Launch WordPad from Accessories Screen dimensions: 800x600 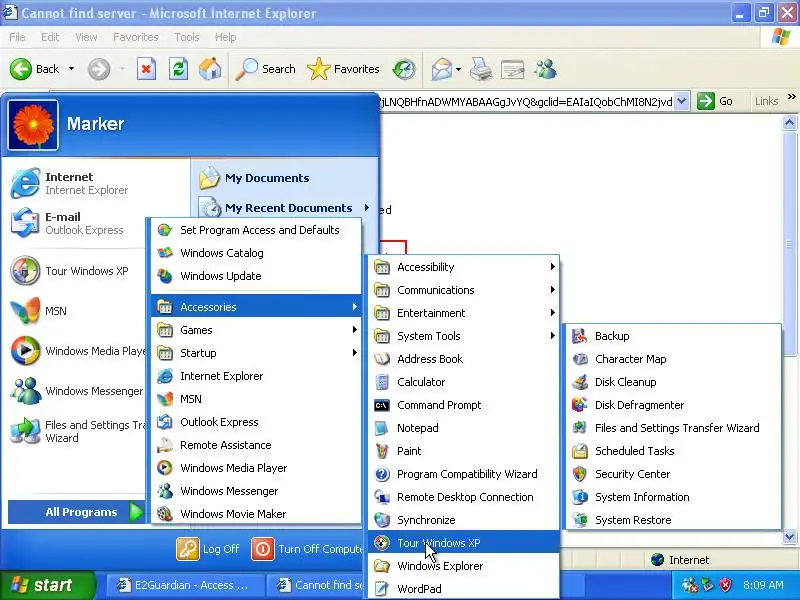pyautogui.click(x=464, y=588)
